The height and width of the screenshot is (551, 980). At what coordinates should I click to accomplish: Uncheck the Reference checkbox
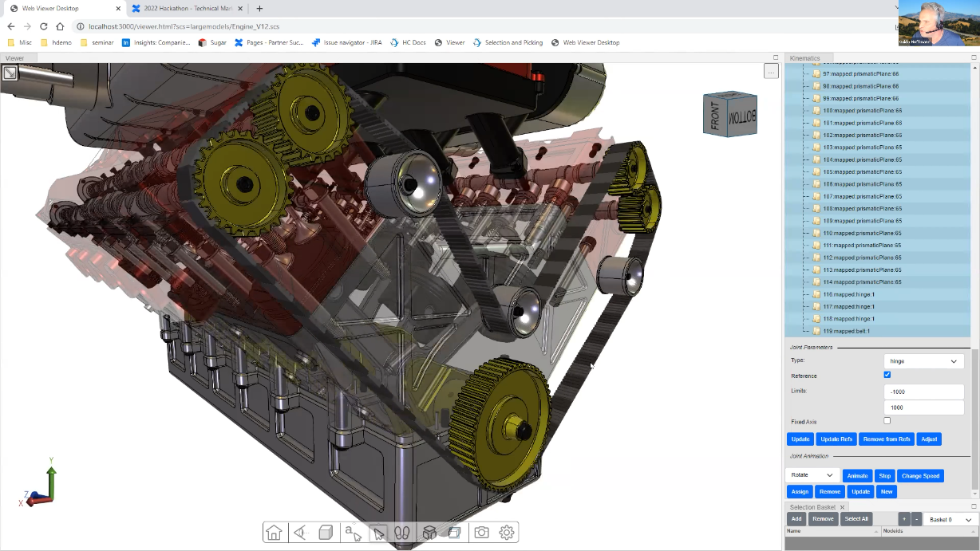pyautogui.click(x=887, y=375)
